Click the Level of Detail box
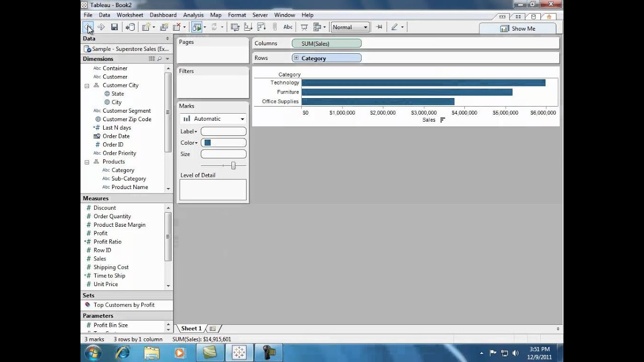 pyautogui.click(x=213, y=190)
